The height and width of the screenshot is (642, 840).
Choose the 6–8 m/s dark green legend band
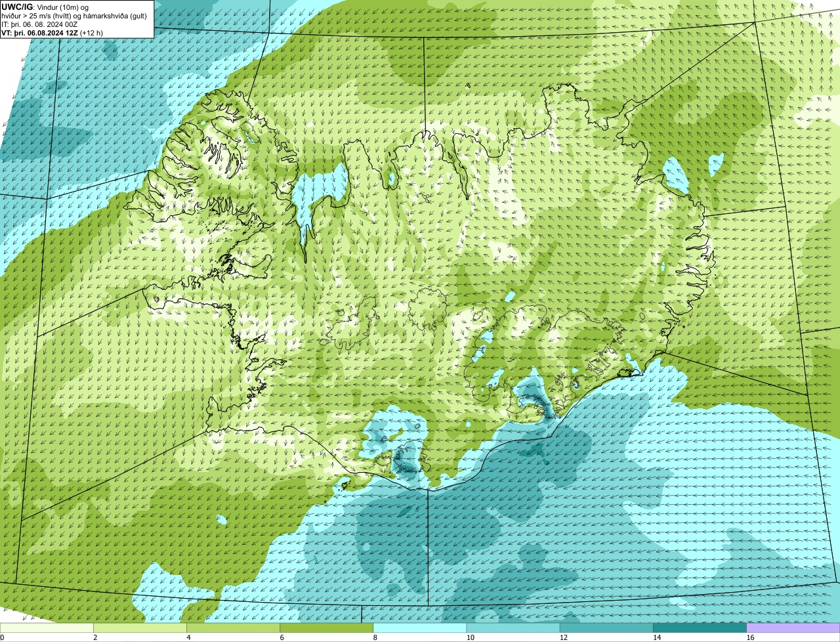pos(327,628)
